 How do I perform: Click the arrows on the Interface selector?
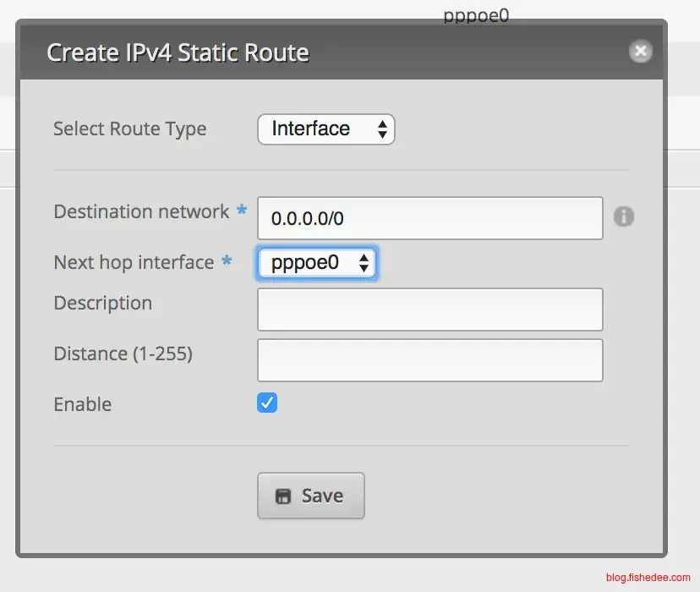click(x=382, y=129)
